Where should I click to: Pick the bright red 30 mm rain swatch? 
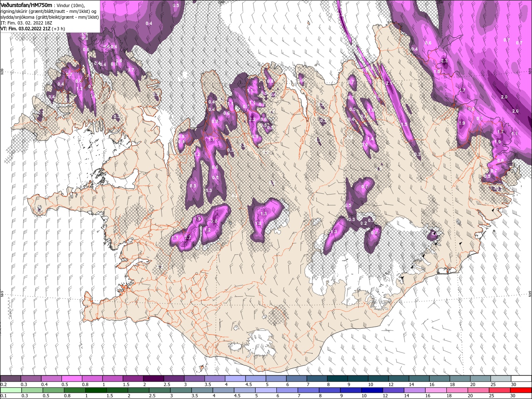[521, 390]
